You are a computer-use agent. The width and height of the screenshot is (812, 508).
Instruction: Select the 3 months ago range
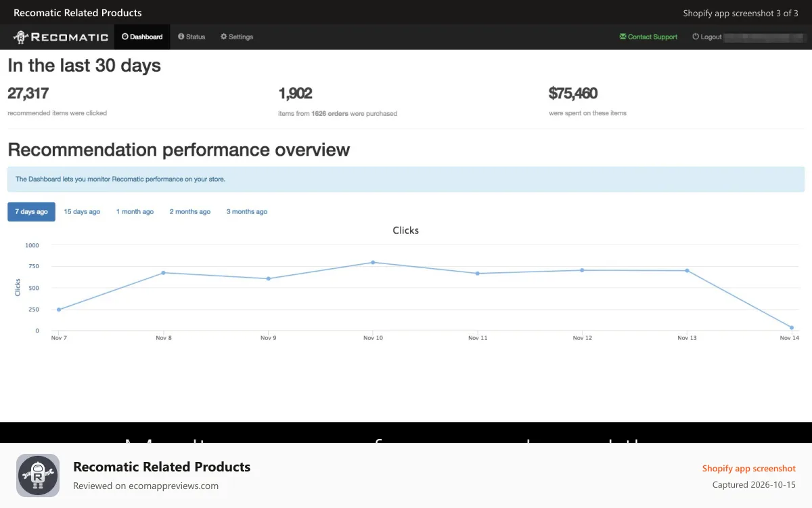coord(246,211)
